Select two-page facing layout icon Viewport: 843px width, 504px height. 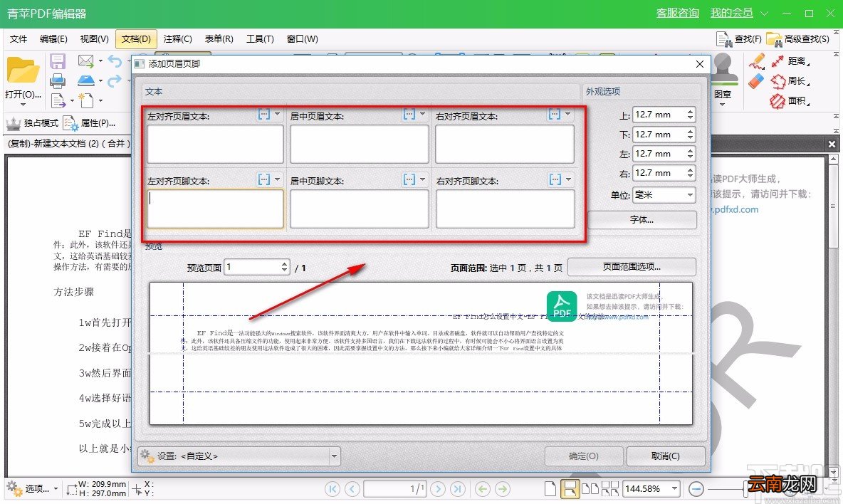(x=590, y=488)
